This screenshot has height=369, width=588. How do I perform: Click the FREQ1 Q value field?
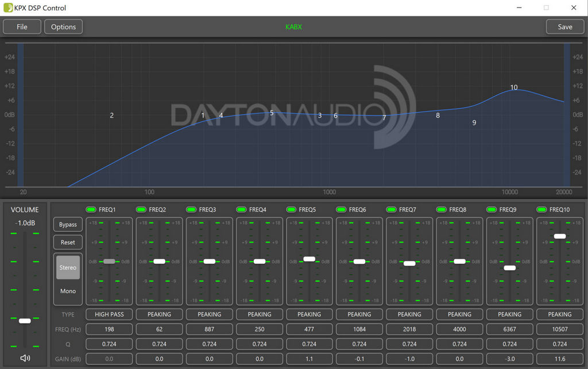(109, 344)
